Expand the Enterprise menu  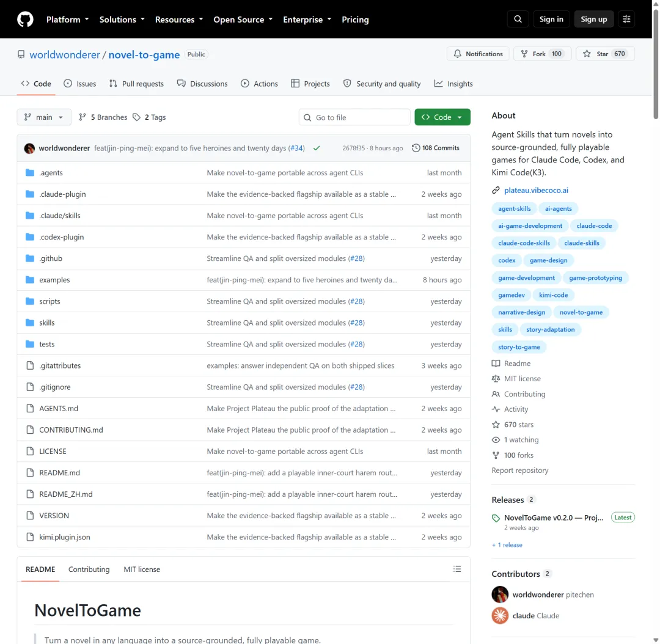click(307, 20)
